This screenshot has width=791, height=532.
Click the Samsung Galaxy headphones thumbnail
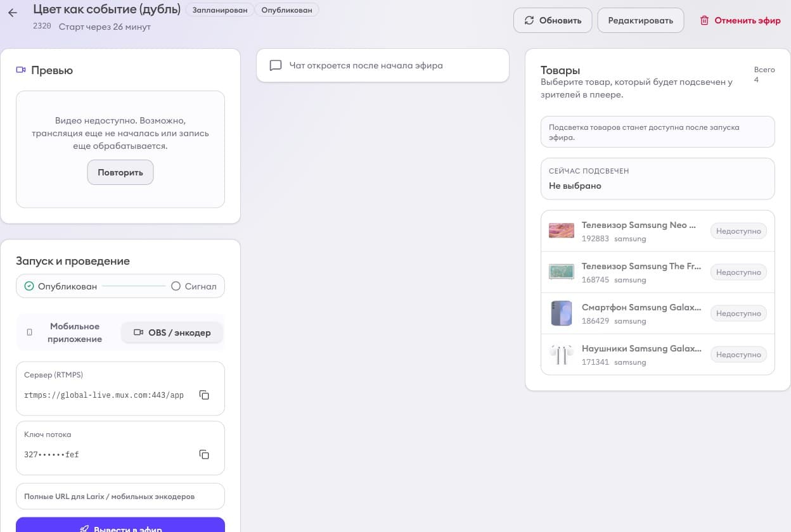pyautogui.click(x=561, y=355)
